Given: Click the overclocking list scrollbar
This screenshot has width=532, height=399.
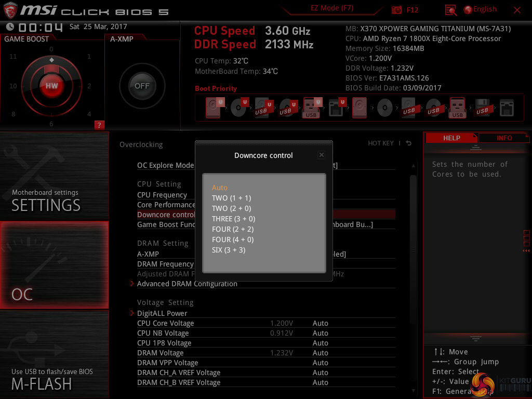Looking at the screenshot, I should click(413, 249).
